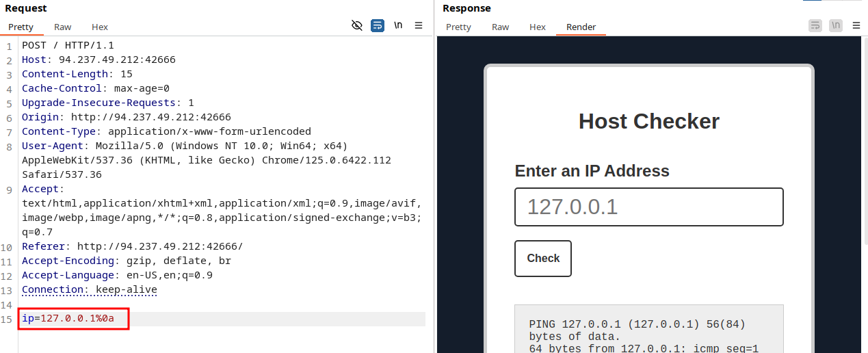Viewport: 868px width, 353px height.
Task: Click the 'Cache-Control: max-age=0' header
Action: point(96,88)
